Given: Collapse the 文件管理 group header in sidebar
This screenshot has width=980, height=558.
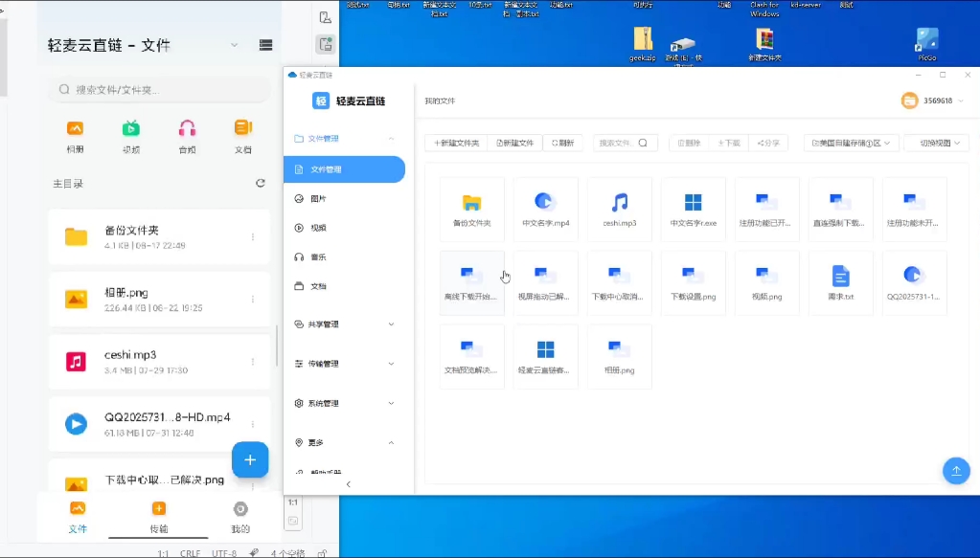Looking at the screenshot, I should (x=344, y=139).
